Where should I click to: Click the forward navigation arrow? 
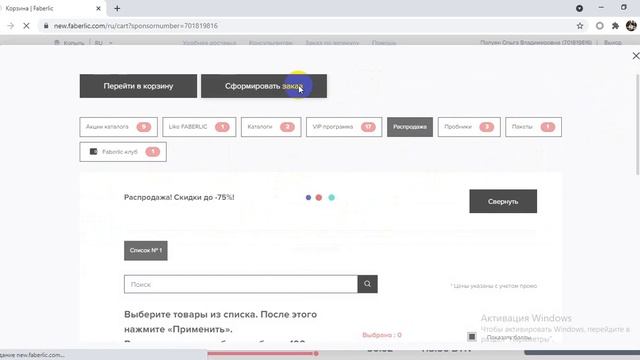click(x=11, y=26)
